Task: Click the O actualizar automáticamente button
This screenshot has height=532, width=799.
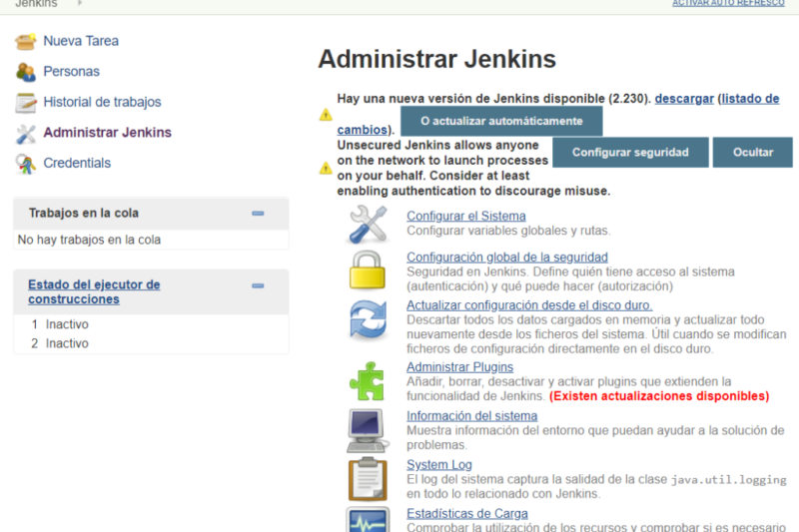Action: pyautogui.click(x=501, y=121)
